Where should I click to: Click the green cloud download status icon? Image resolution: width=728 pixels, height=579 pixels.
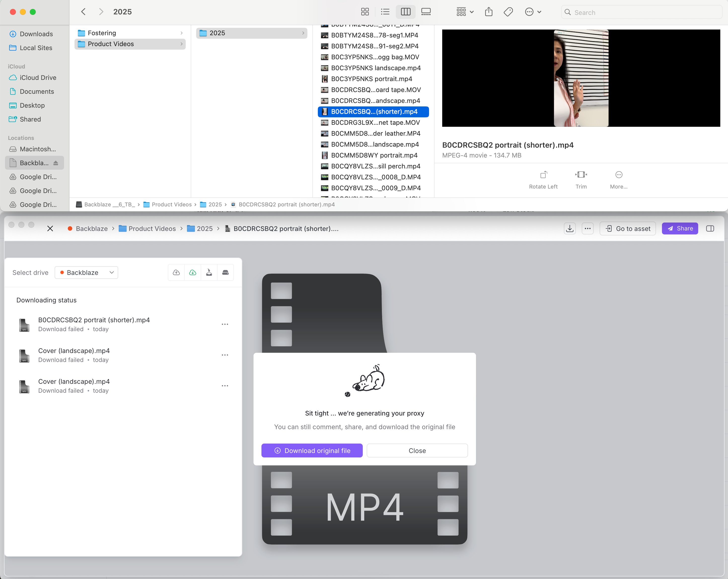(193, 273)
